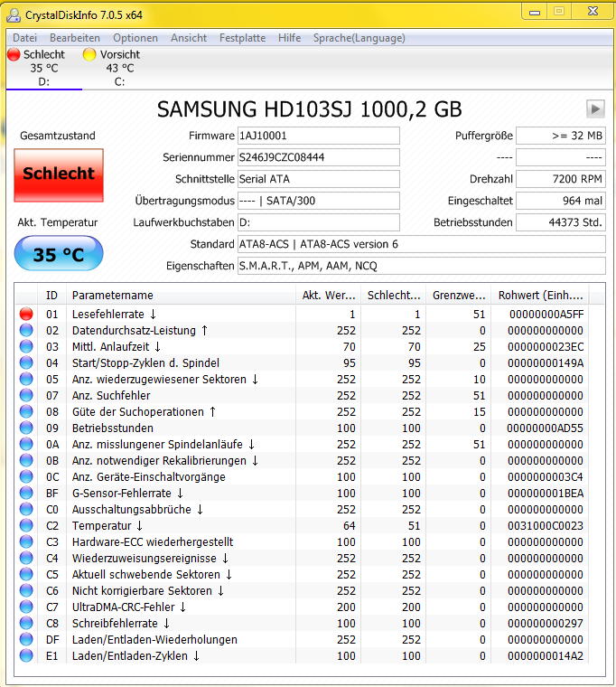
Task: Click the SAMSUNG HD103SJ 1000,2 GB title
Action: pyautogui.click(x=309, y=109)
